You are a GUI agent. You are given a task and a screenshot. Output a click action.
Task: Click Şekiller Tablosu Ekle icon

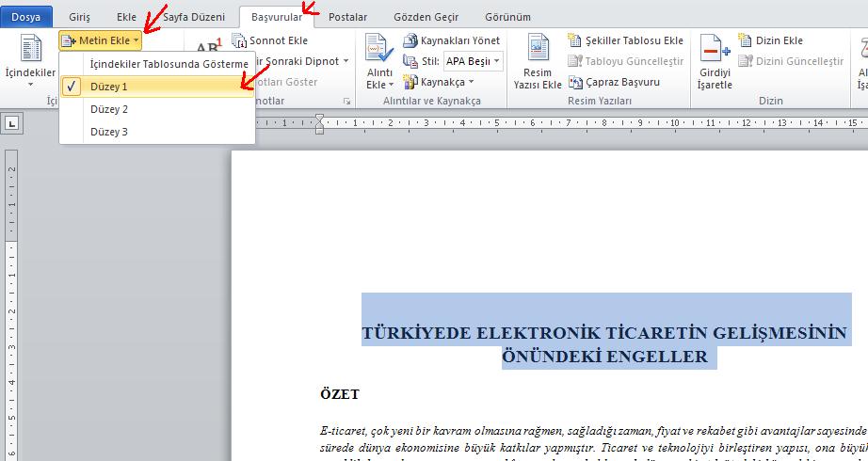click(x=574, y=40)
